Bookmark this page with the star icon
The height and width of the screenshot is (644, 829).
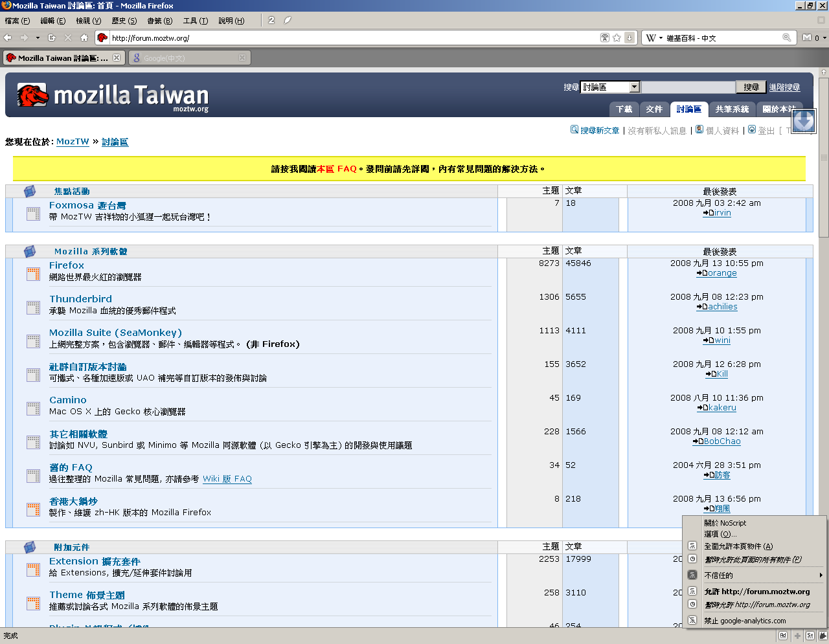click(617, 38)
